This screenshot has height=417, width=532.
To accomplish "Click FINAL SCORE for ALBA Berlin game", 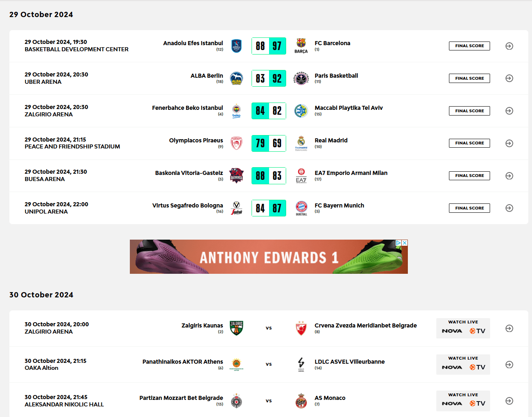I will coord(469,78).
